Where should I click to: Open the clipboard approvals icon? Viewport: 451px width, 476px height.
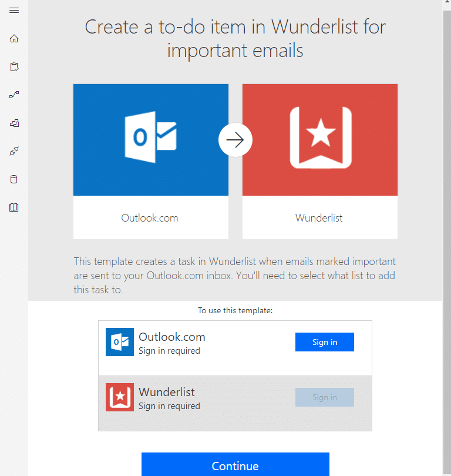[x=14, y=66]
